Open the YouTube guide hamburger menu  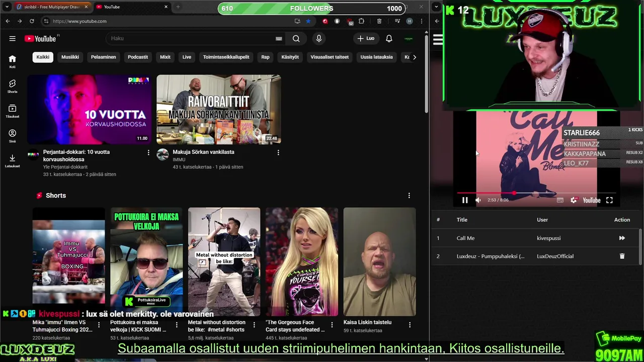tap(12, 39)
